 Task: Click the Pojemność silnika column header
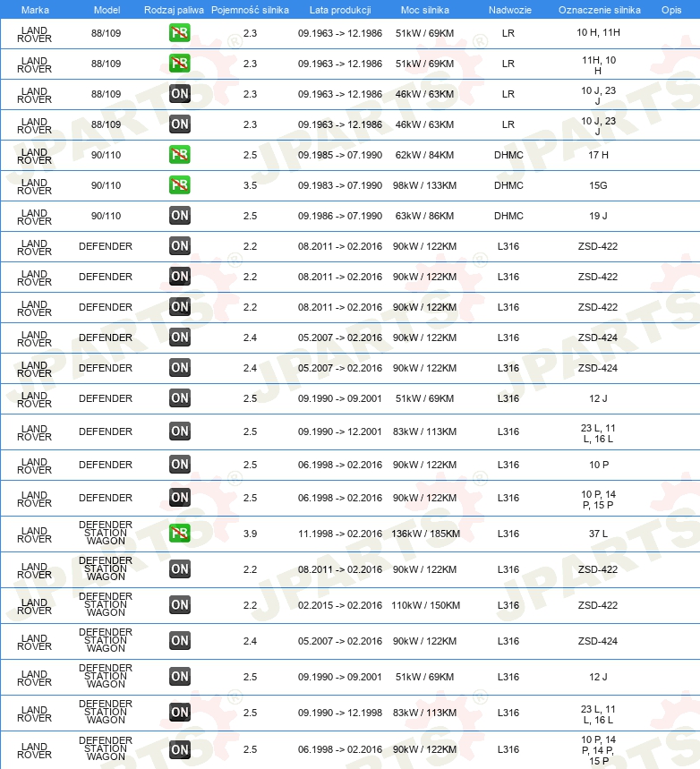click(250, 10)
